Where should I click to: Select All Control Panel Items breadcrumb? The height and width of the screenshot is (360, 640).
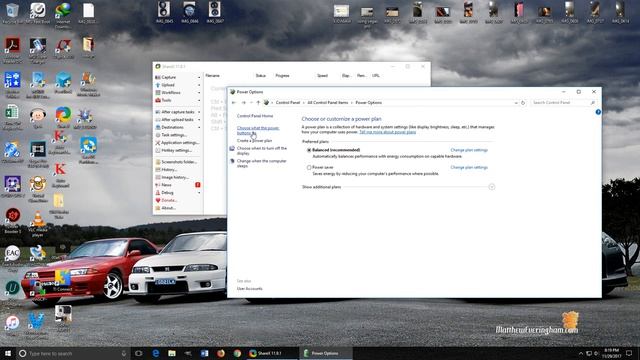tap(328, 103)
